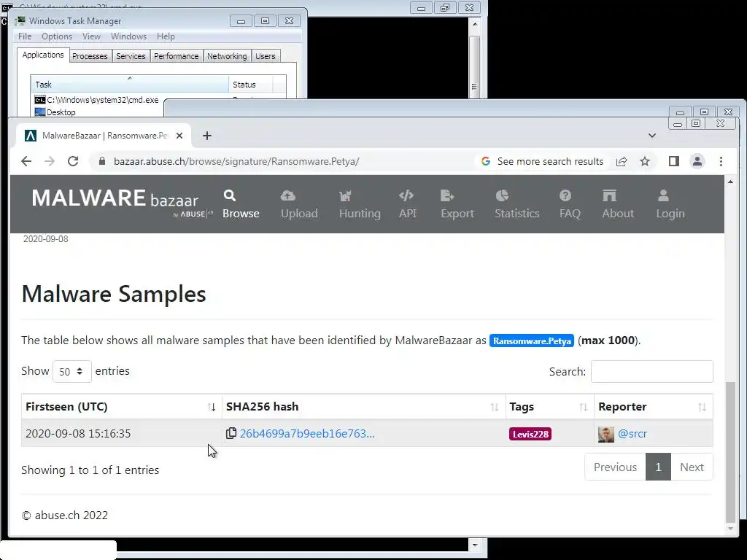The height and width of the screenshot is (560, 747).
Task: Click the Next pagination button
Action: click(x=692, y=467)
